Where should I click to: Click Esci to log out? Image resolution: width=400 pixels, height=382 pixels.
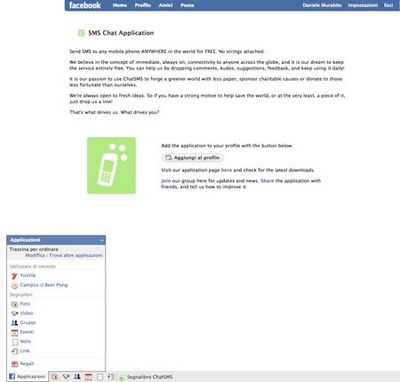pos(388,5)
